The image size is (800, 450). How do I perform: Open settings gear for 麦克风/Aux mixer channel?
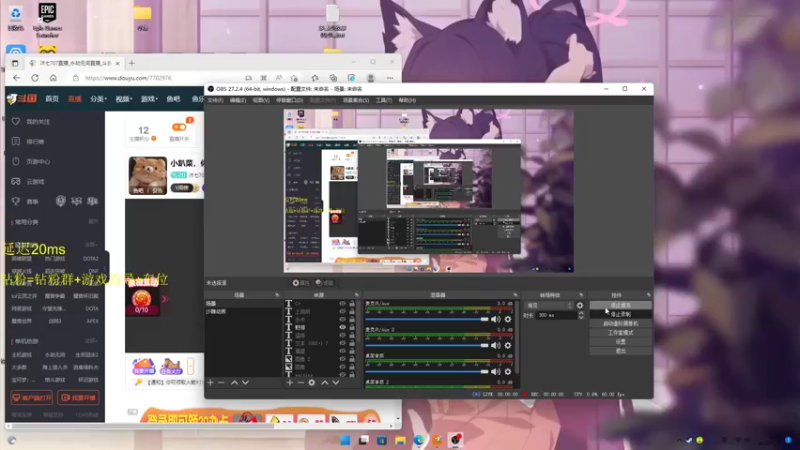[508, 319]
